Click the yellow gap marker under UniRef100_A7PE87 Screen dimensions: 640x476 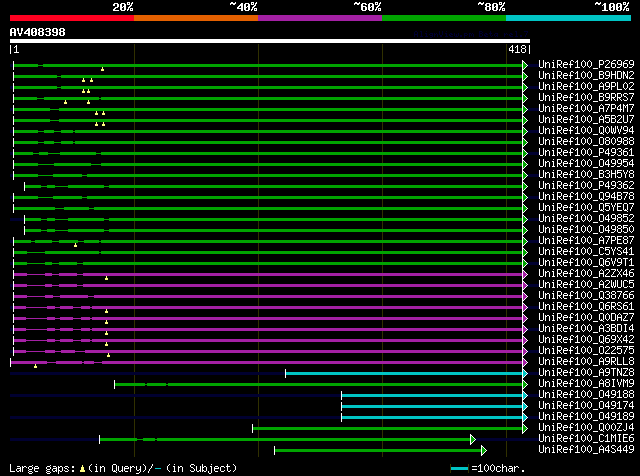pos(76,245)
